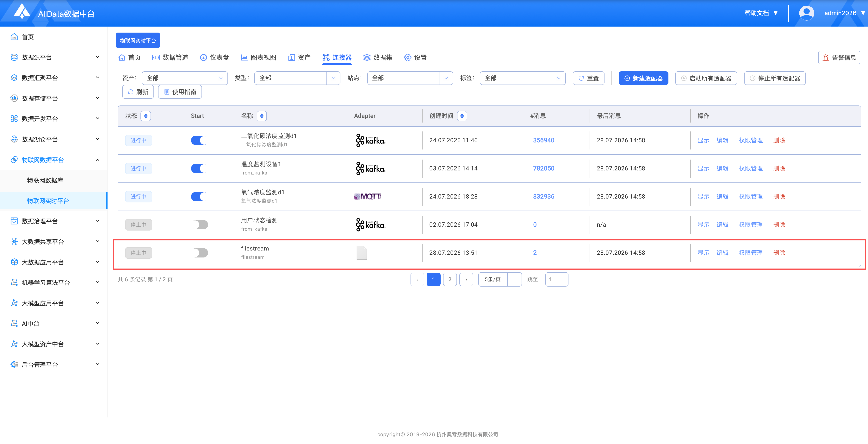
Task: Switch to the 仪表盘 tab
Action: (x=214, y=58)
